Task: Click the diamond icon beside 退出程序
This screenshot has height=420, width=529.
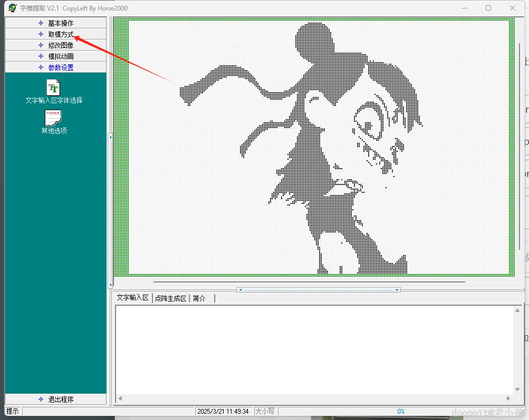Action: coord(41,399)
